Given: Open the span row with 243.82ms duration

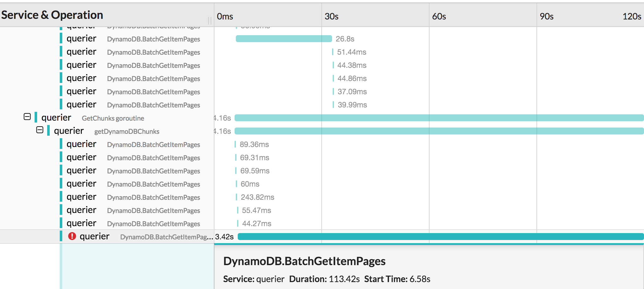Looking at the screenshot, I should coord(322,197).
